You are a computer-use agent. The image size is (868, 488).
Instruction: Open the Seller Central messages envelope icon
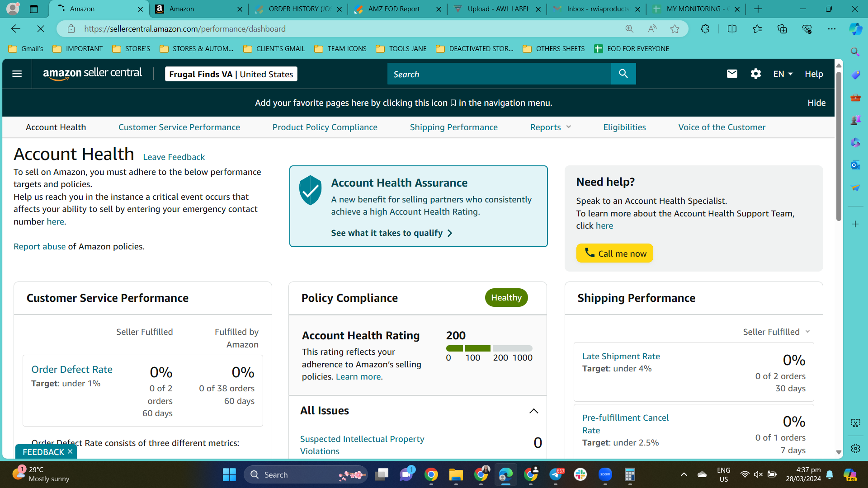click(x=732, y=74)
